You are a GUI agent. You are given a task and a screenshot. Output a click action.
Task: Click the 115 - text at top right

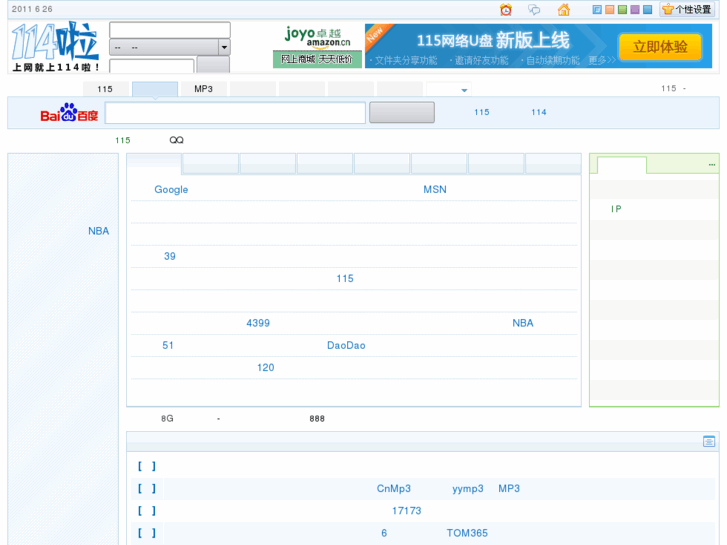(x=673, y=88)
